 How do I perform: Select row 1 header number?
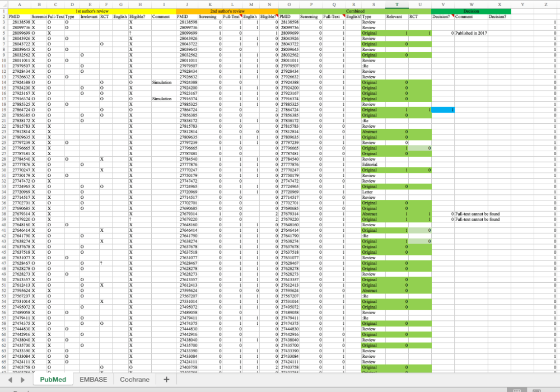(3, 11)
